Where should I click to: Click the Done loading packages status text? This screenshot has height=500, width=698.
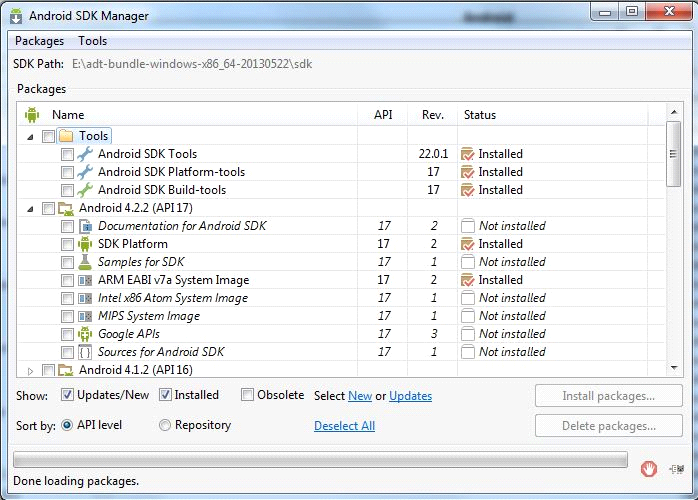pos(76,481)
